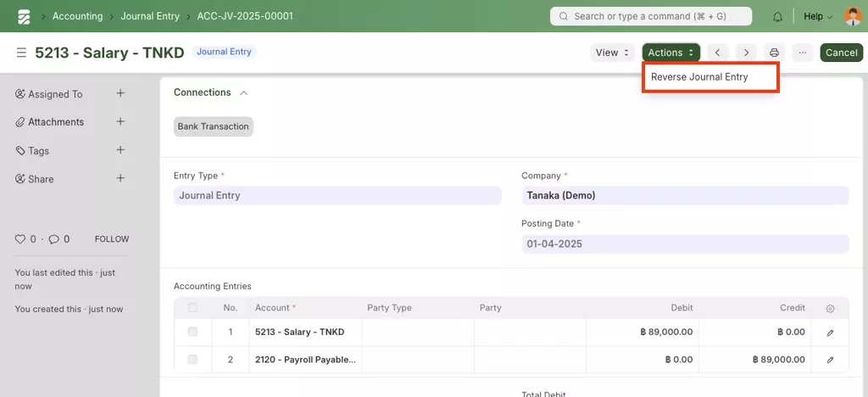Screen dimensions: 868x397
Task: Click the page title 5213 - Salary - TNKD
Action: [x=109, y=53]
